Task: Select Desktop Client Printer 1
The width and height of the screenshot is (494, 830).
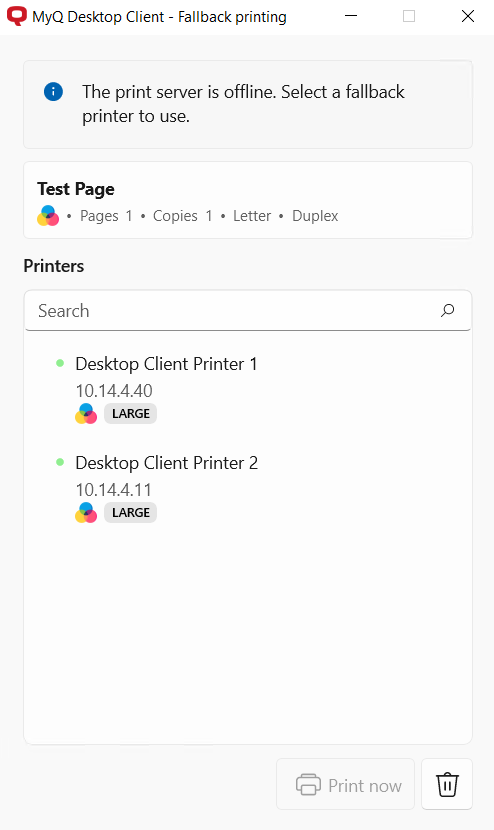Action: (248, 389)
